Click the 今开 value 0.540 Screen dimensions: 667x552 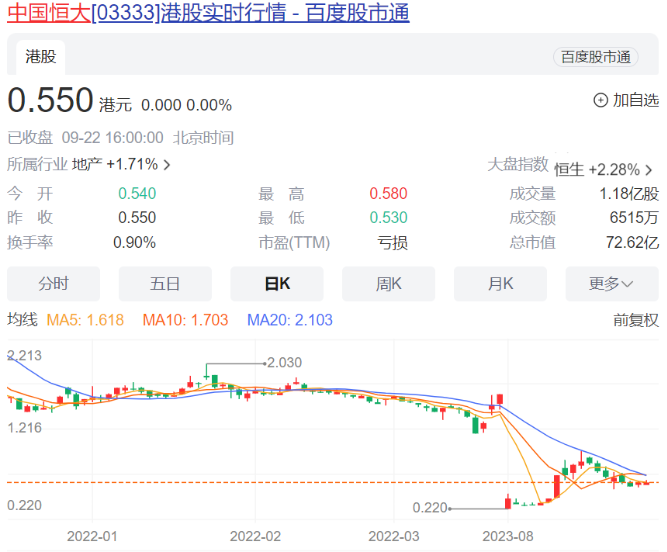tap(137, 193)
